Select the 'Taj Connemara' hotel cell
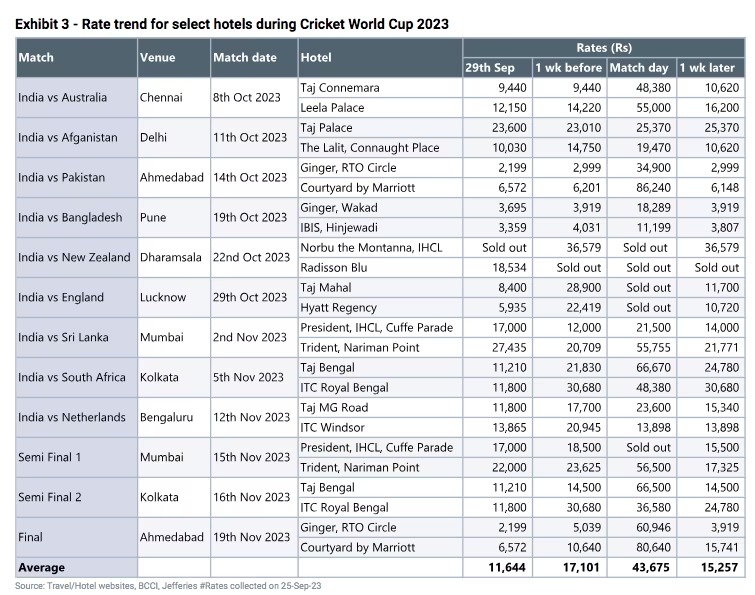Screen dimensions: 755x595 (x=380, y=88)
